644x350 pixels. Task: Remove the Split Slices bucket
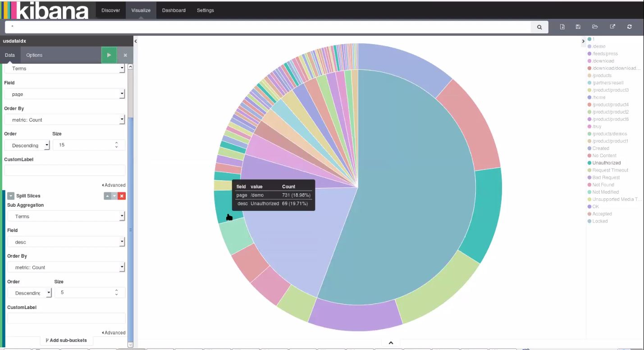tap(122, 196)
